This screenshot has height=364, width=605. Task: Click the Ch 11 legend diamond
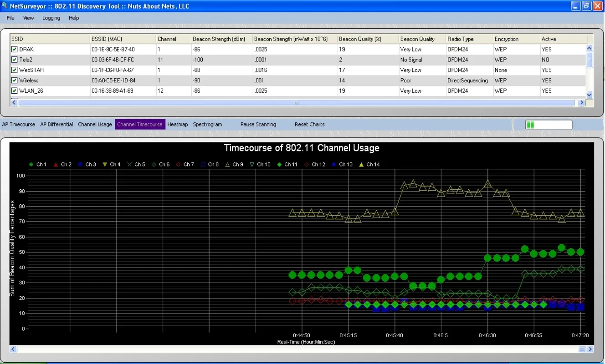click(279, 164)
